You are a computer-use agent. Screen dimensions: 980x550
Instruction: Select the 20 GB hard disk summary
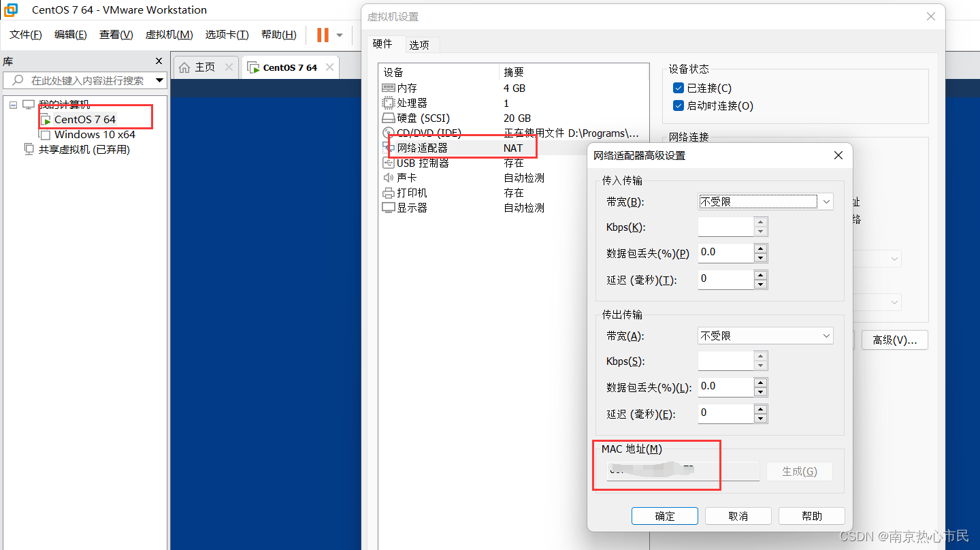pyautogui.click(x=517, y=118)
